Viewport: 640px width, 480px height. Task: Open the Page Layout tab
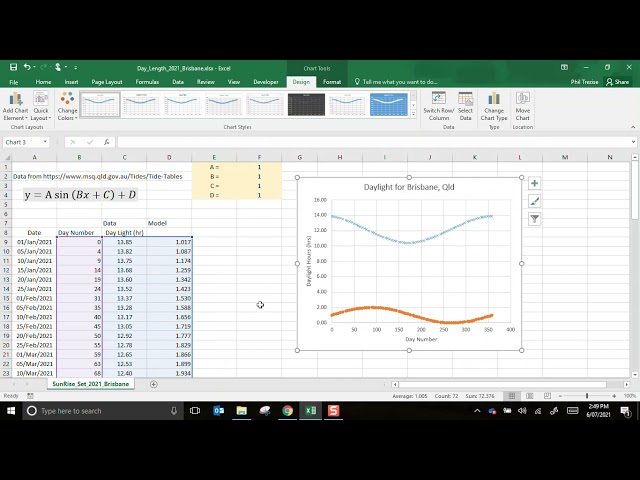tap(107, 82)
